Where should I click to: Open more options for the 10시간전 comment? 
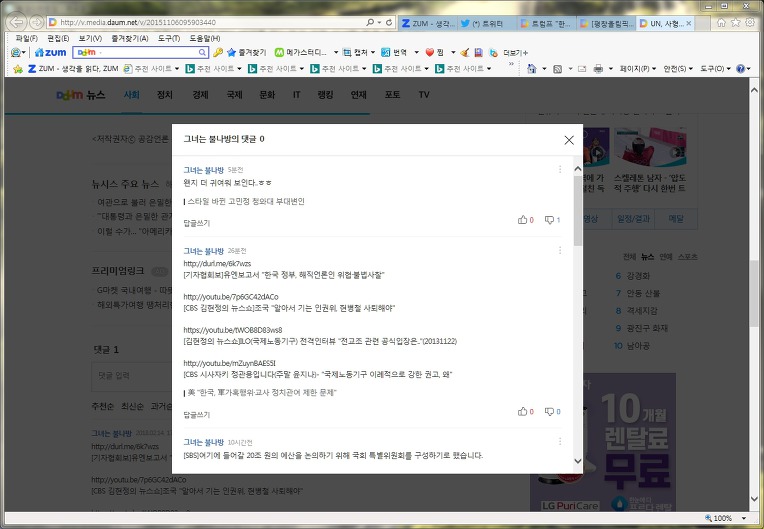(x=560, y=441)
